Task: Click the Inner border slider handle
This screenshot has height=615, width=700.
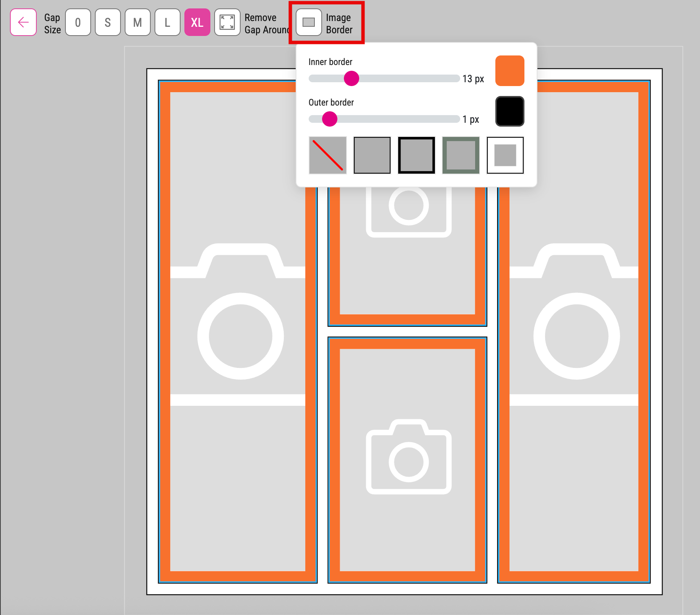Action: [352, 78]
